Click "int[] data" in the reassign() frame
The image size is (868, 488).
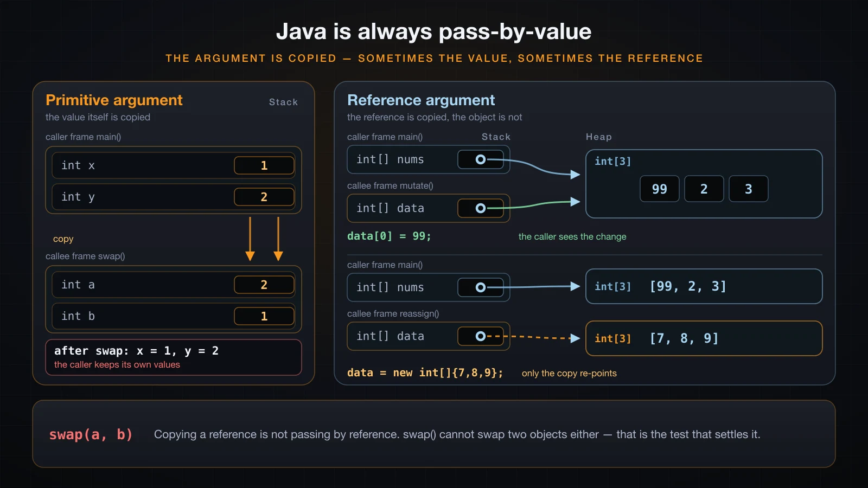point(390,336)
